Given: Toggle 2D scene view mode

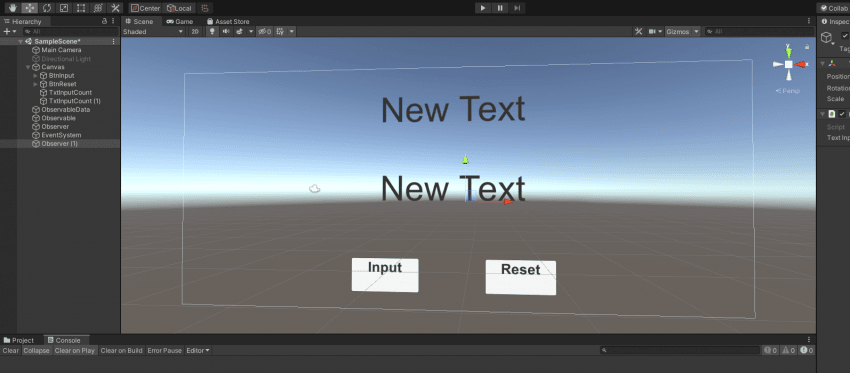Looking at the screenshot, I should coord(195,31).
